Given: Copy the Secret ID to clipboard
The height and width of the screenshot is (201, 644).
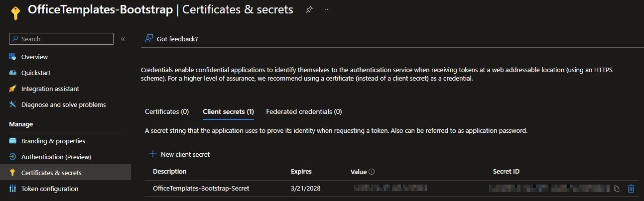Looking at the screenshot, I should [617, 189].
